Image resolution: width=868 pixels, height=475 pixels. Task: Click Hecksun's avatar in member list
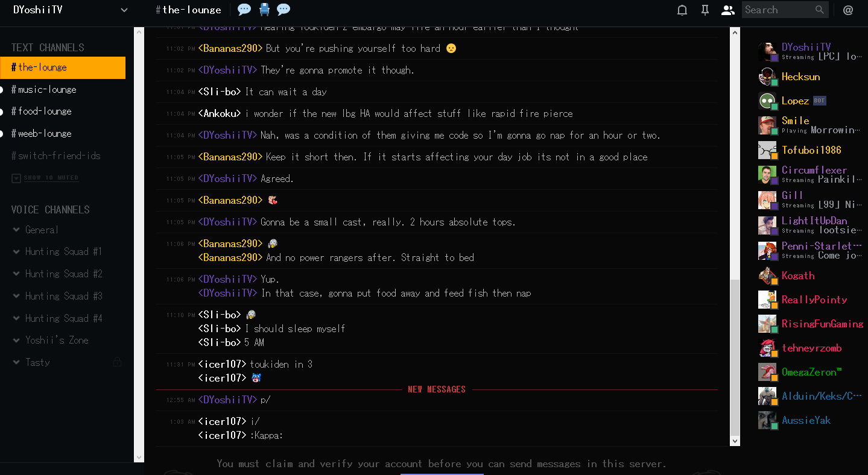tap(767, 77)
